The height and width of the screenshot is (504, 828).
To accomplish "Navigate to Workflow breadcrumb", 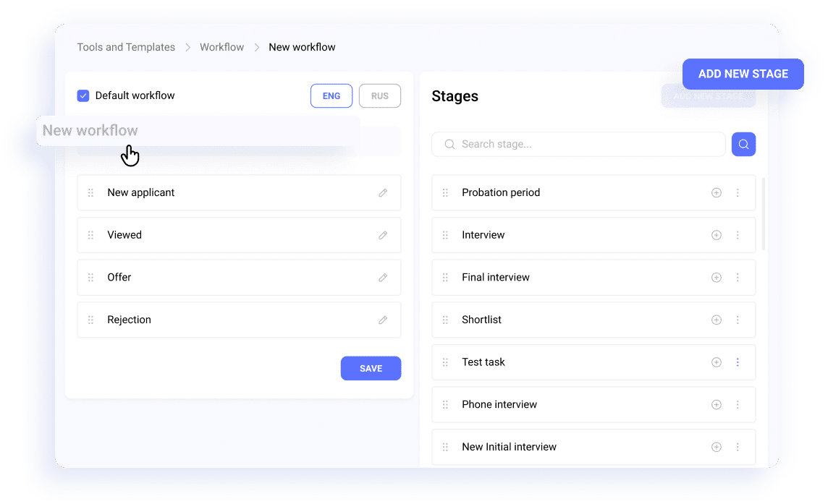I will [x=221, y=47].
